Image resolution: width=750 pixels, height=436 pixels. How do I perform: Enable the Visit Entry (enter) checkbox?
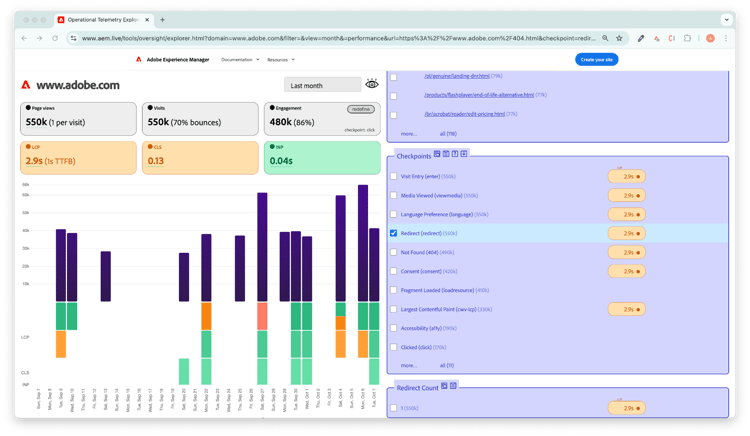pyautogui.click(x=394, y=176)
